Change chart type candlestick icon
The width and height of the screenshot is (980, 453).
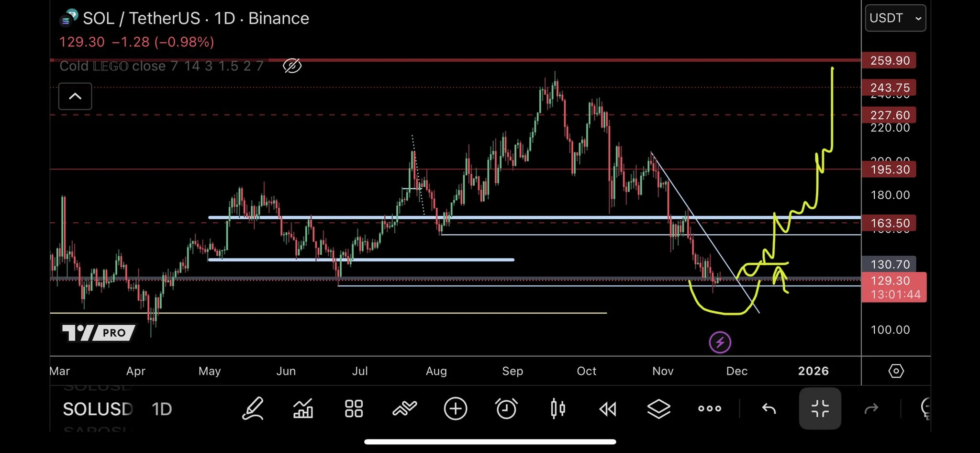[557, 409]
